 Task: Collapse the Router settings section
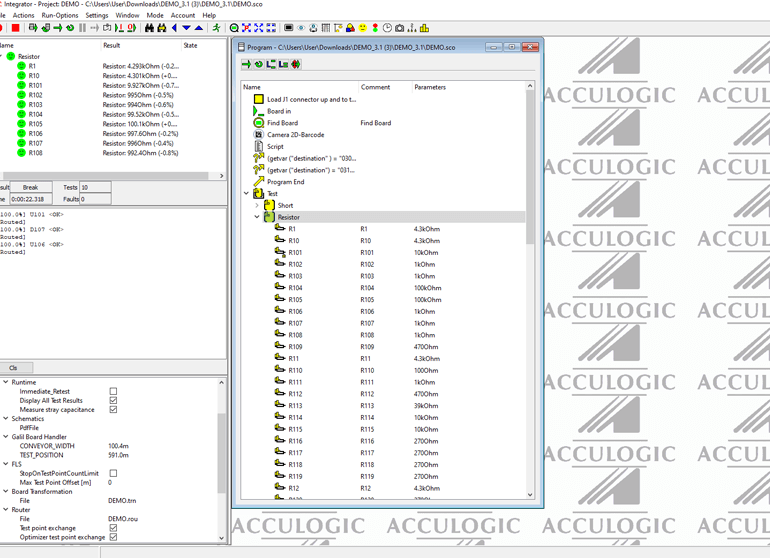tap(6, 510)
